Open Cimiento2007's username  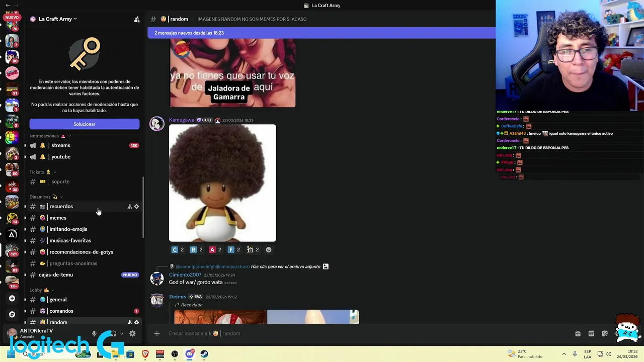coord(185,275)
